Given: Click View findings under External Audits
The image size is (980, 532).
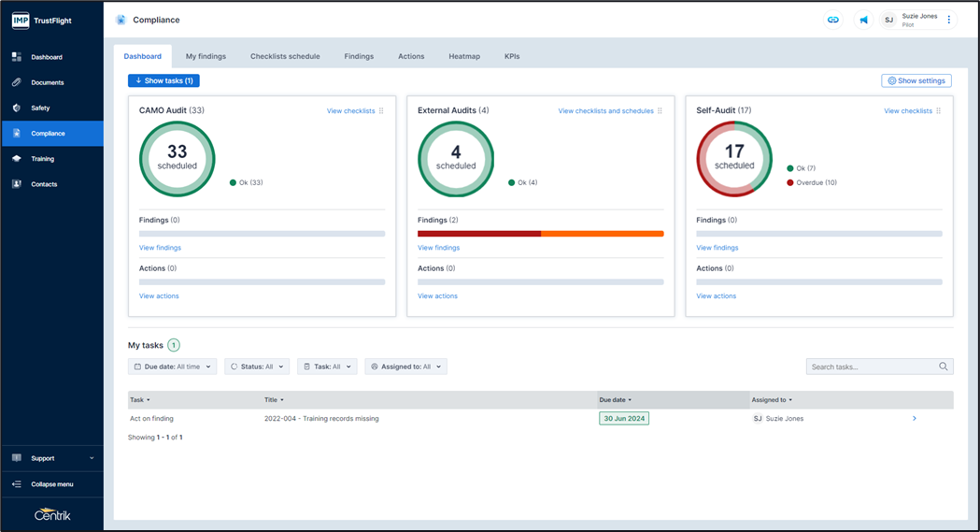Looking at the screenshot, I should click(438, 248).
